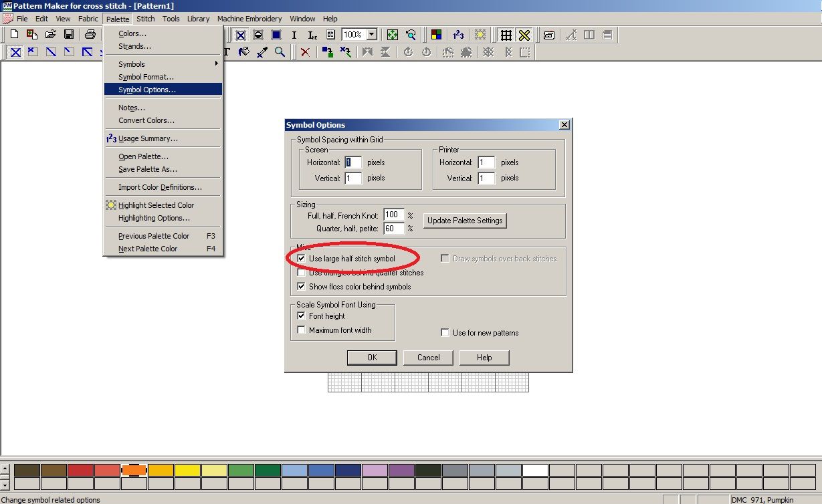Click the Import image toolbar icon
822x504 pixels.
31,34
